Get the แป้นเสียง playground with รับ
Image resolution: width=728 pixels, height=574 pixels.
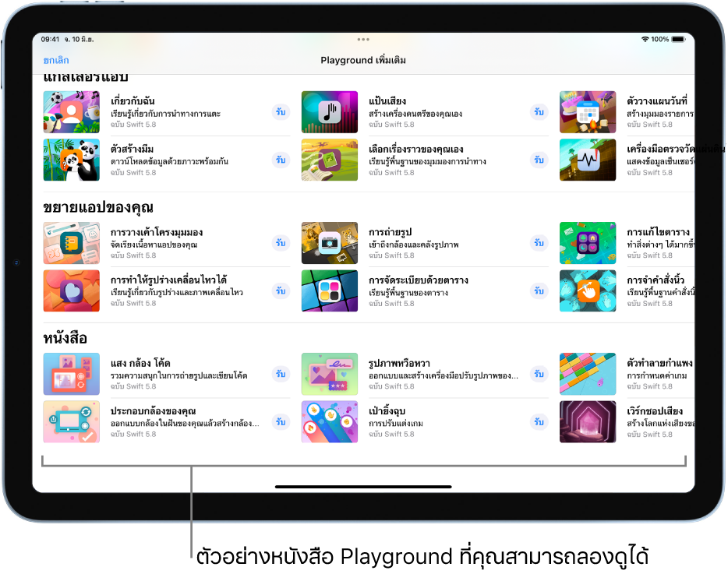coord(539,112)
